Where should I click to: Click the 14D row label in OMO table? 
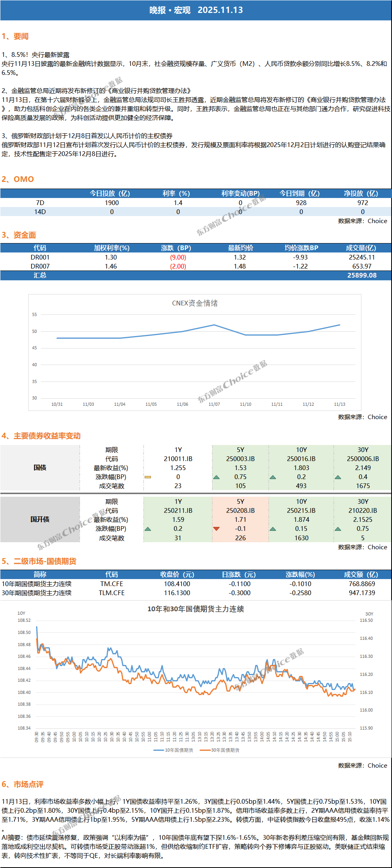click(x=40, y=212)
